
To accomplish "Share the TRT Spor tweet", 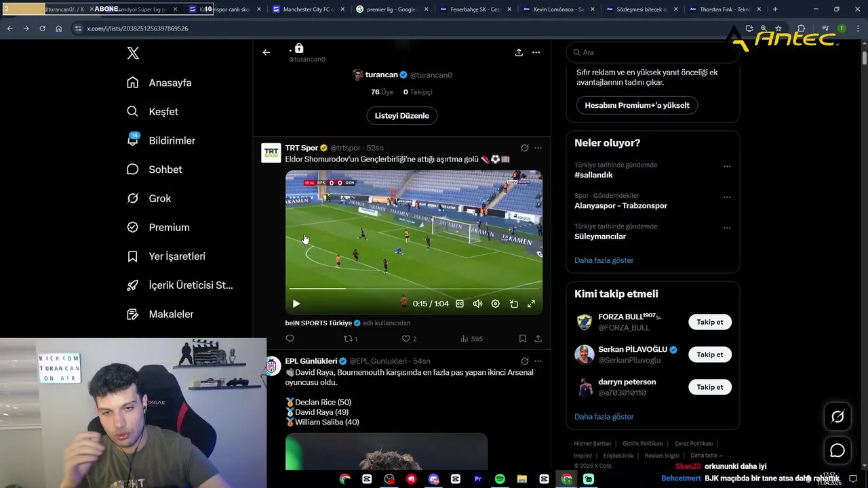I will pos(538,338).
